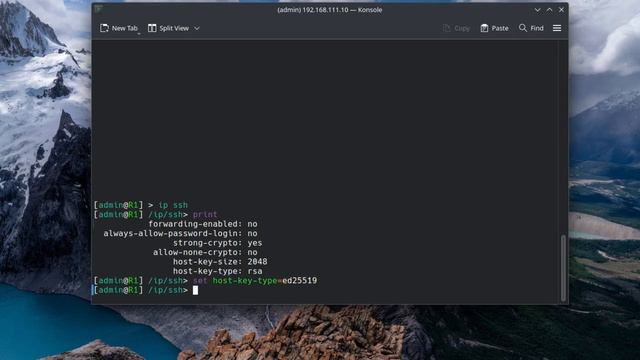The image size is (640, 360).
Task: Click the 'print' command text
Action: pyautogui.click(x=205, y=214)
